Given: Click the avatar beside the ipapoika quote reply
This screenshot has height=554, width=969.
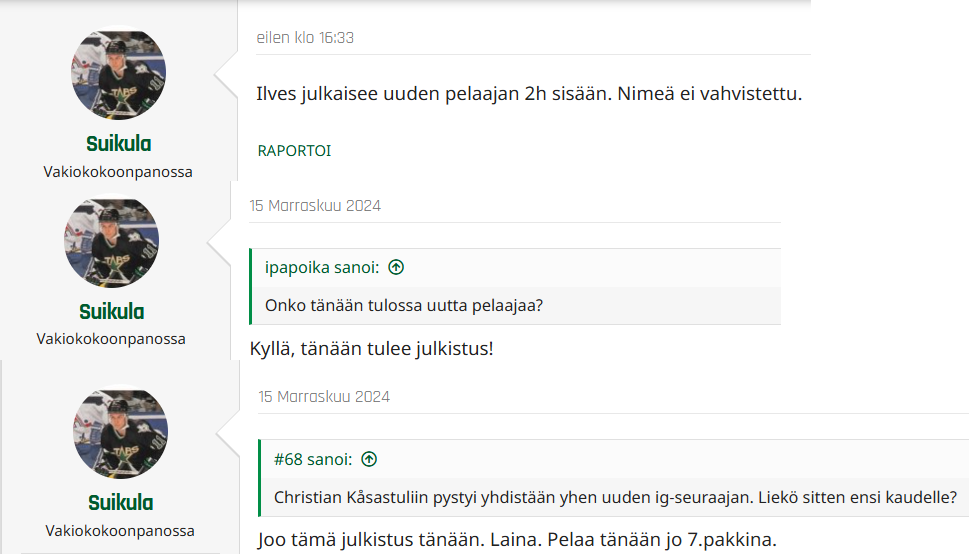Looking at the screenshot, I should (111, 242).
